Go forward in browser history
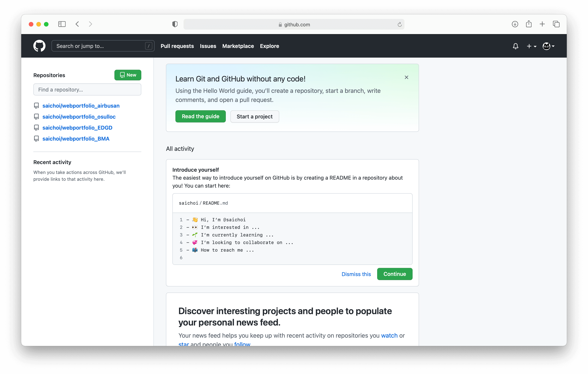Viewport: 588px width, 374px height. coord(91,24)
